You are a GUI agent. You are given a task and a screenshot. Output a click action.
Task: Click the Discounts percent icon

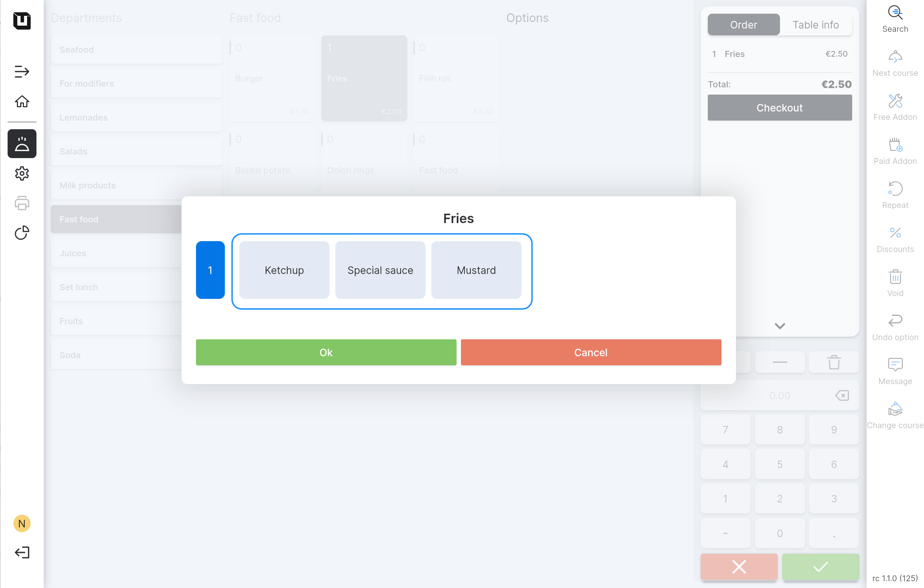coord(895,233)
